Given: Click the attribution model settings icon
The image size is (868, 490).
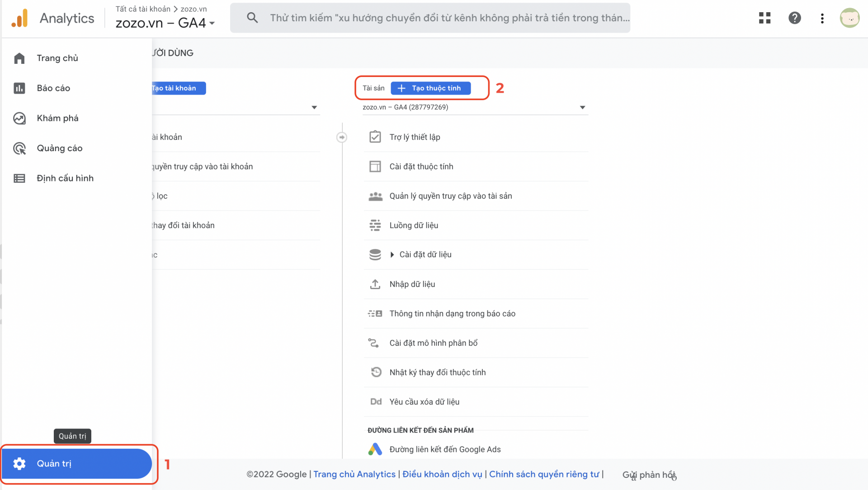Looking at the screenshot, I should (x=373, y=343).
